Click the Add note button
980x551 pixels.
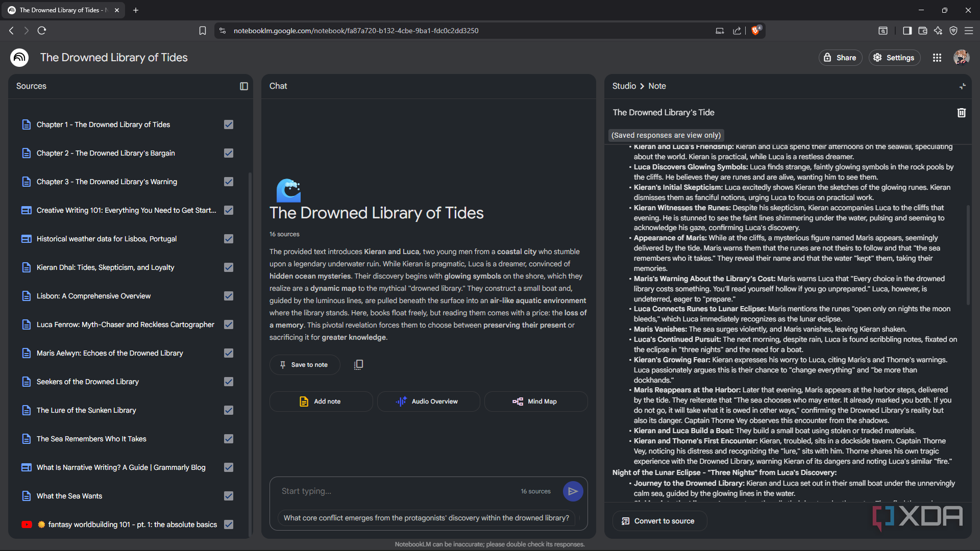tap(321, 402)
